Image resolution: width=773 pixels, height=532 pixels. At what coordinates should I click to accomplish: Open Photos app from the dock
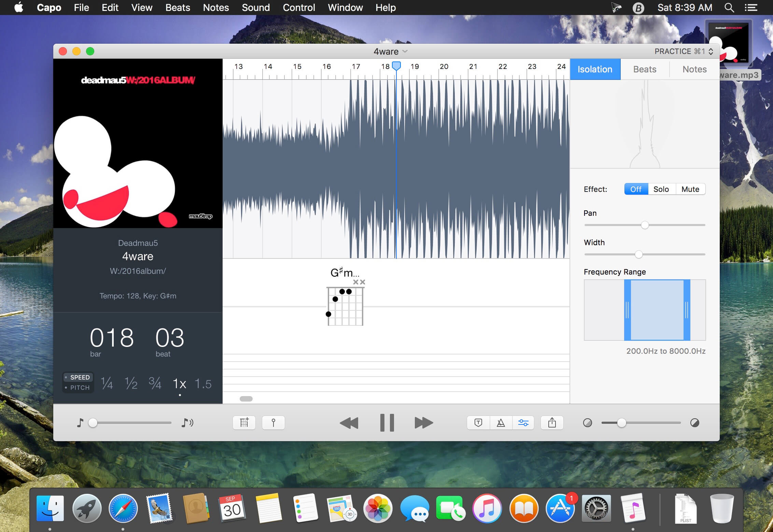pos(378,508)
